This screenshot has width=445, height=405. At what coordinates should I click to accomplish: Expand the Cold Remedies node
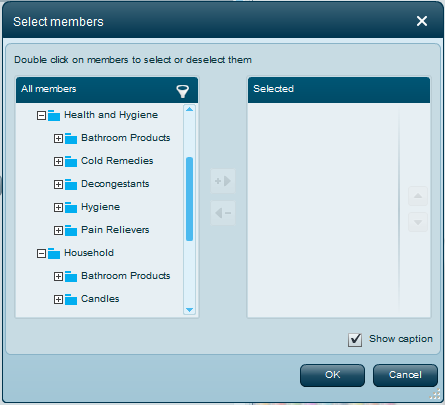coord(58,162)
